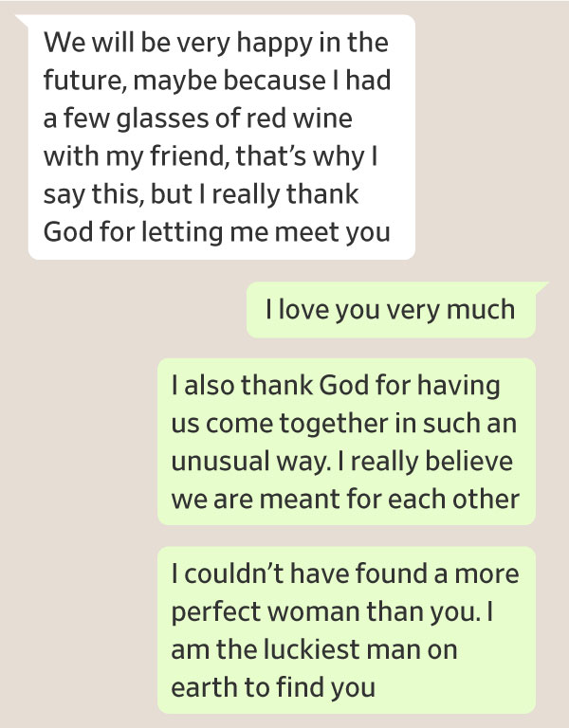The width and height of the screenshot is (569, 728).
Task: Click the line "us come together in such an"
Action: point(344,424)
